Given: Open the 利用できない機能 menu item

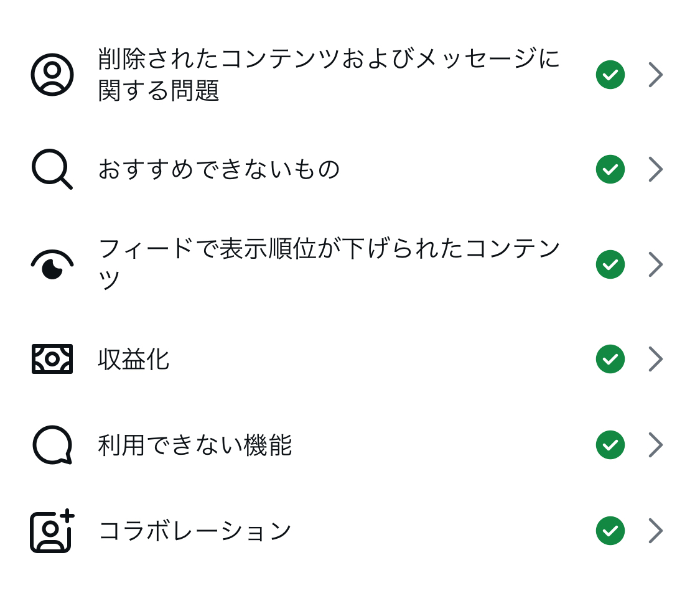Looking at the screenshot, I should point(195,445).
